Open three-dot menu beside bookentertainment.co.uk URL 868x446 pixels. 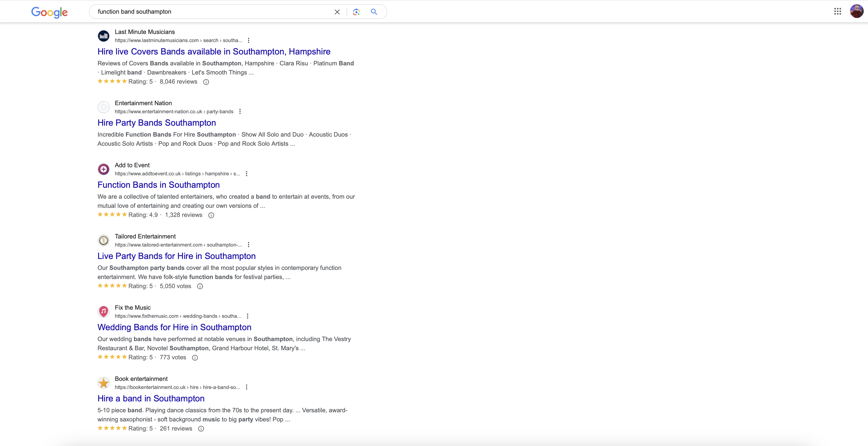coord(247,387)
